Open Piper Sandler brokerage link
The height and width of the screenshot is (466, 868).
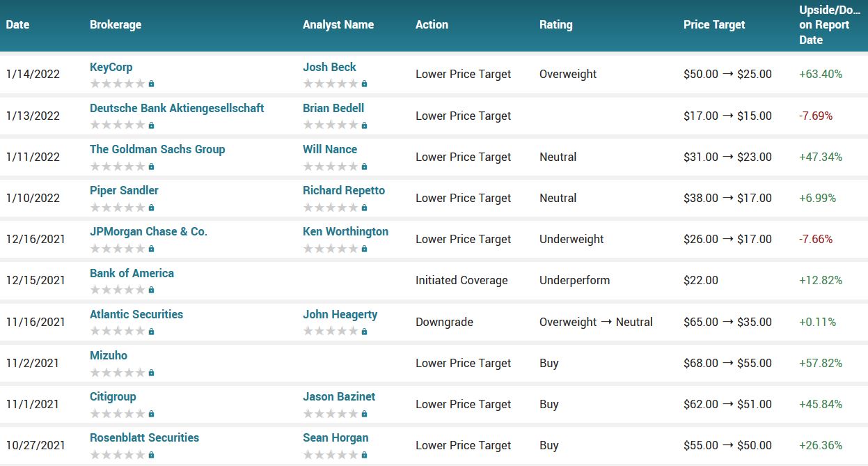coord(124,190)
